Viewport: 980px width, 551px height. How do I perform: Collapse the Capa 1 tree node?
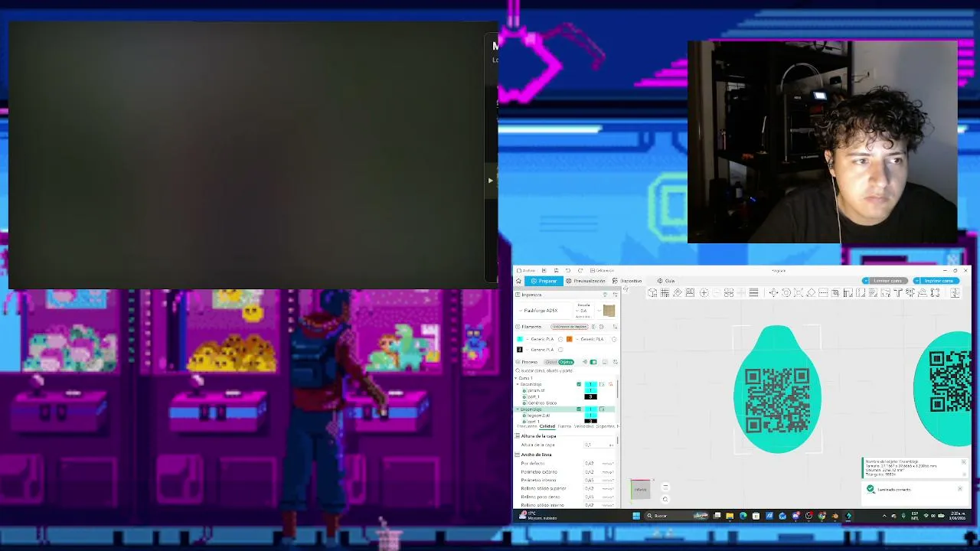[x=518, y=378]
